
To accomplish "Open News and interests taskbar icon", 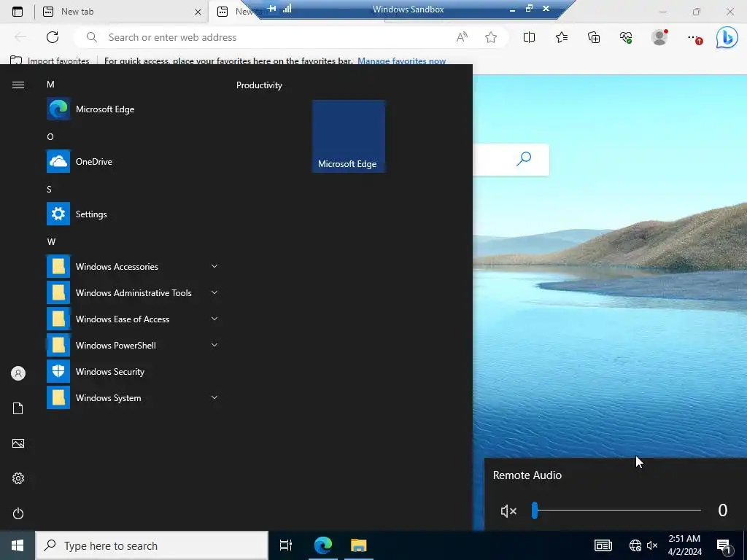I will (x=603, y=545).
